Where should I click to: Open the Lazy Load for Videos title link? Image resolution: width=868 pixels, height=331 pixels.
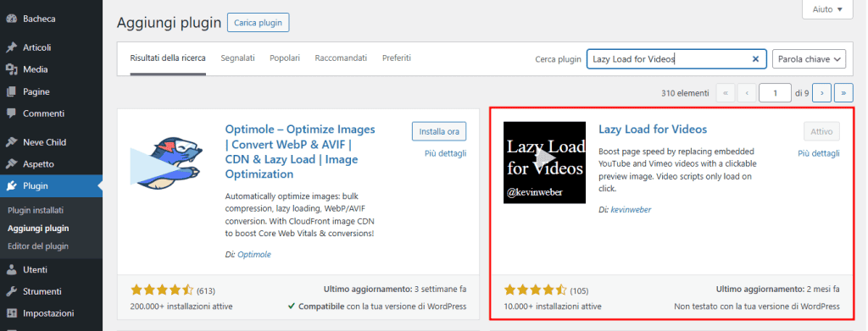[654, 130]
